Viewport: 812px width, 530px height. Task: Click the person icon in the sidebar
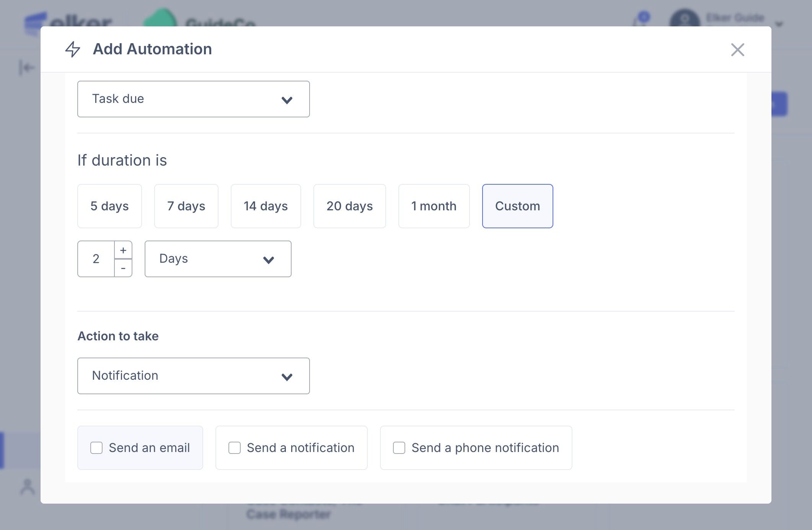(x=27, y=487)
